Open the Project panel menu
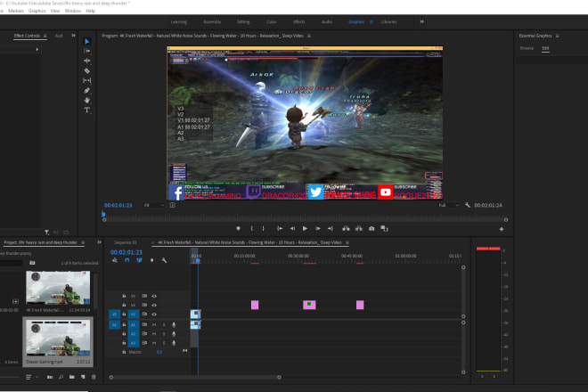 83,242
